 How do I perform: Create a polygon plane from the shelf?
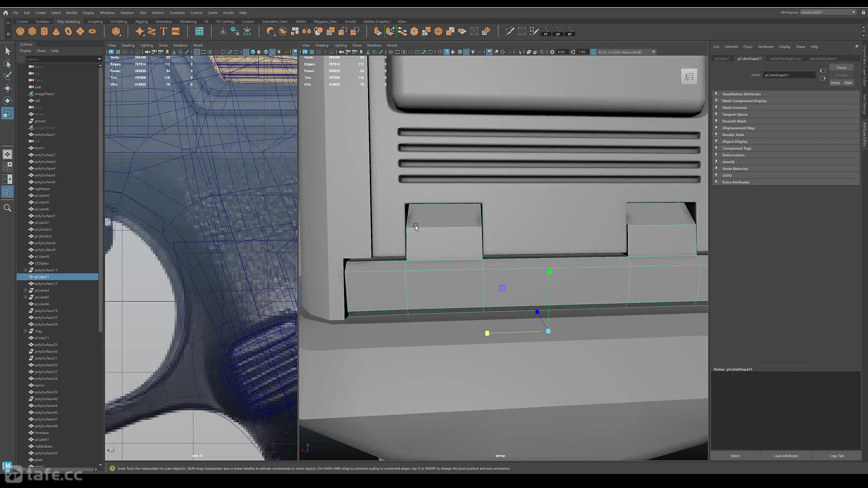click(x=80, y=31)
